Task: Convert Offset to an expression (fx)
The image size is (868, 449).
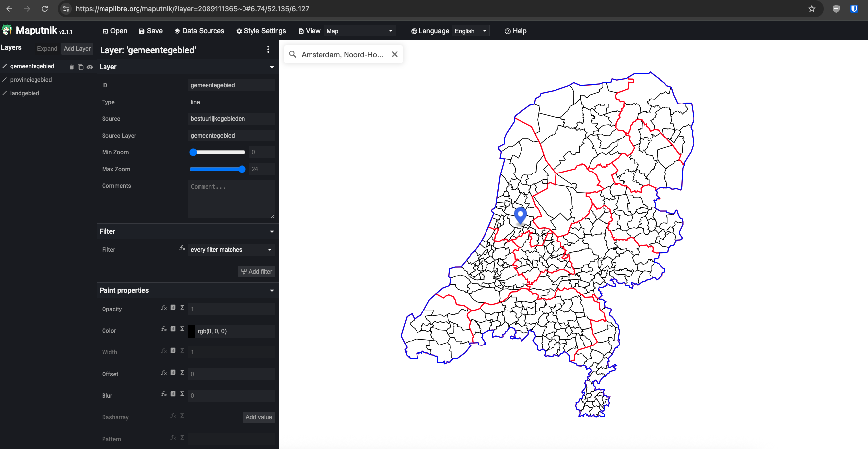Action: [164, 372]
